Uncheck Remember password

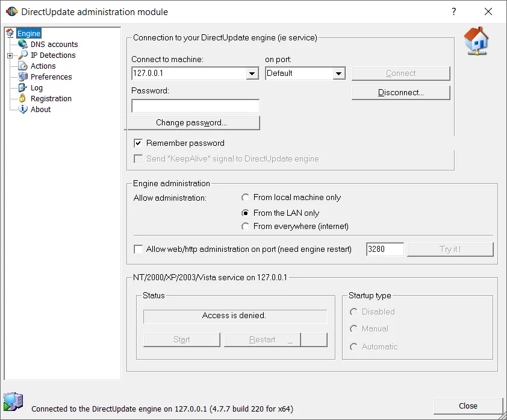[x=138, y=143]
